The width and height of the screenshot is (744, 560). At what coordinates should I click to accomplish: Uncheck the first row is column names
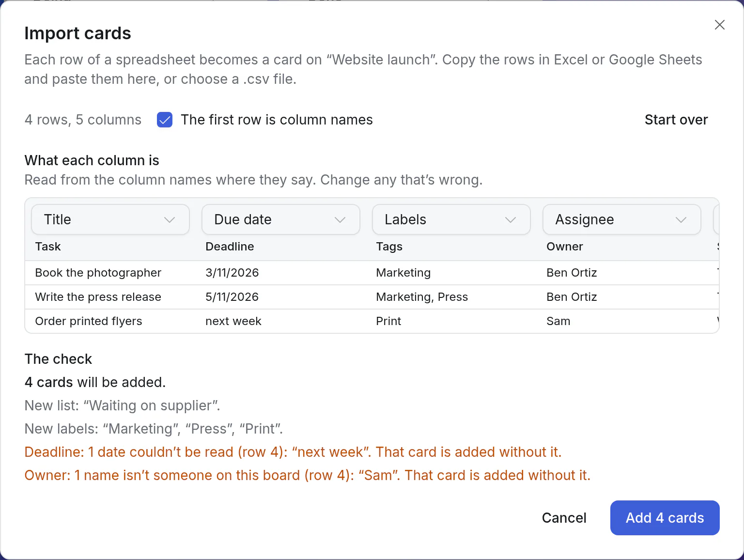coord(165,120)
